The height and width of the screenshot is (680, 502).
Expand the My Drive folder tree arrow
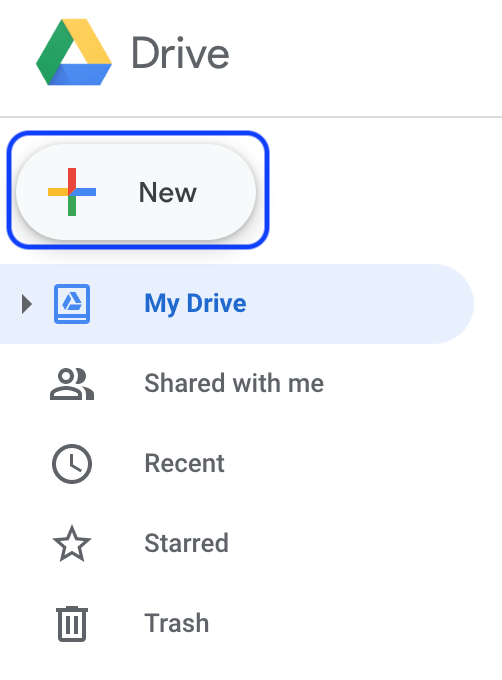tap(27, 304)
